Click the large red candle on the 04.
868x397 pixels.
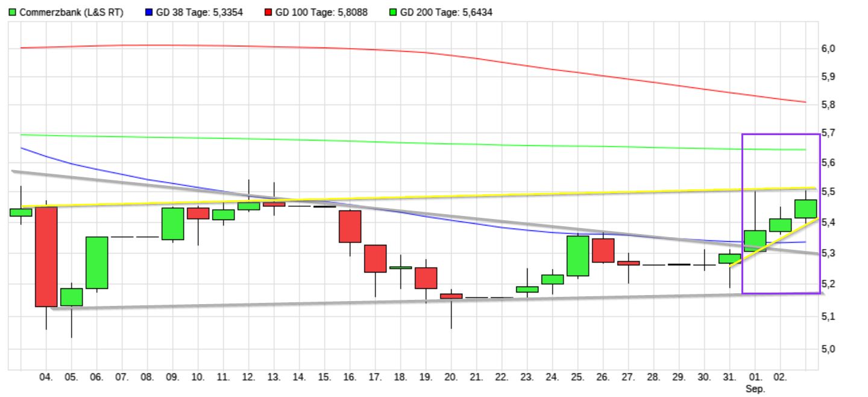click(x=46, y=256)
